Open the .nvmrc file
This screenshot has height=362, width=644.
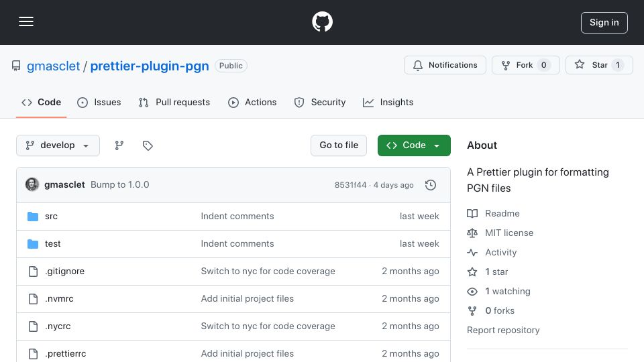click(x=59, y=299)
